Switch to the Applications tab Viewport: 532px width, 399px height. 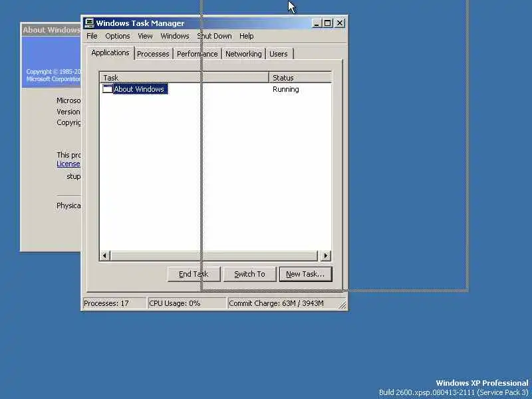coord(110,53)
